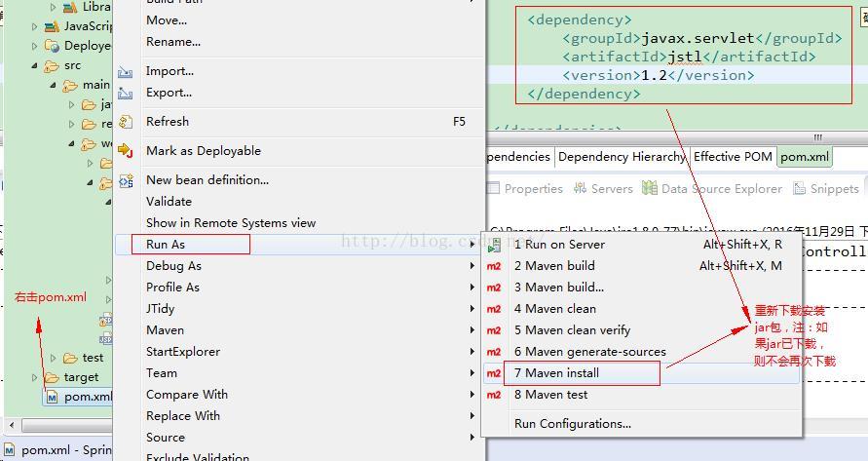Click the Run on Server icon
The width and height of the screenshot is (868, 461).
coord(494,245)
